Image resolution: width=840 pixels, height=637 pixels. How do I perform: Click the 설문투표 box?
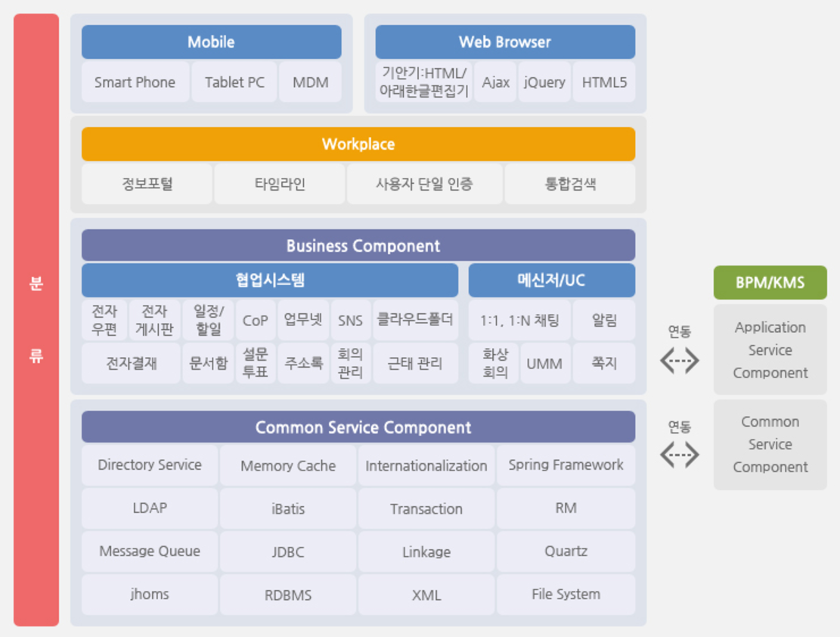coord(256,363)
